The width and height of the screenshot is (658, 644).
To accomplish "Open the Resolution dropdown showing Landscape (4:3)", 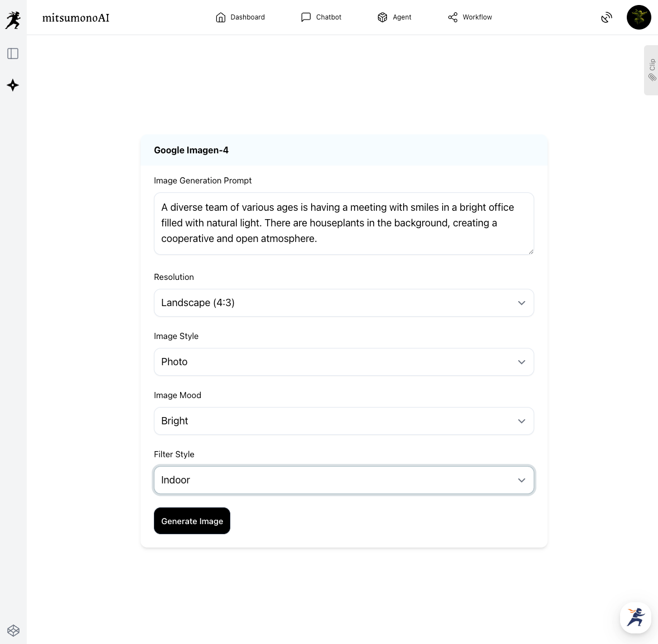I will (x=343, y=303).
